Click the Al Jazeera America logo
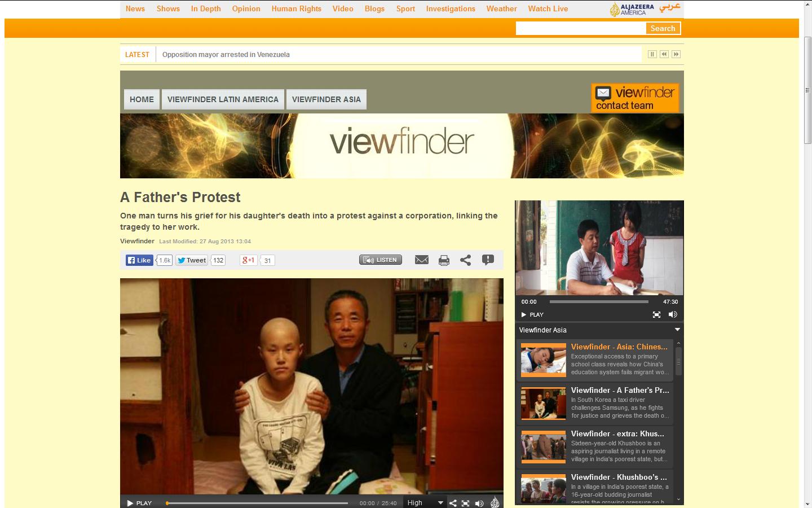The height and width of the screenshot is (508, 812). tap(632, 9)
